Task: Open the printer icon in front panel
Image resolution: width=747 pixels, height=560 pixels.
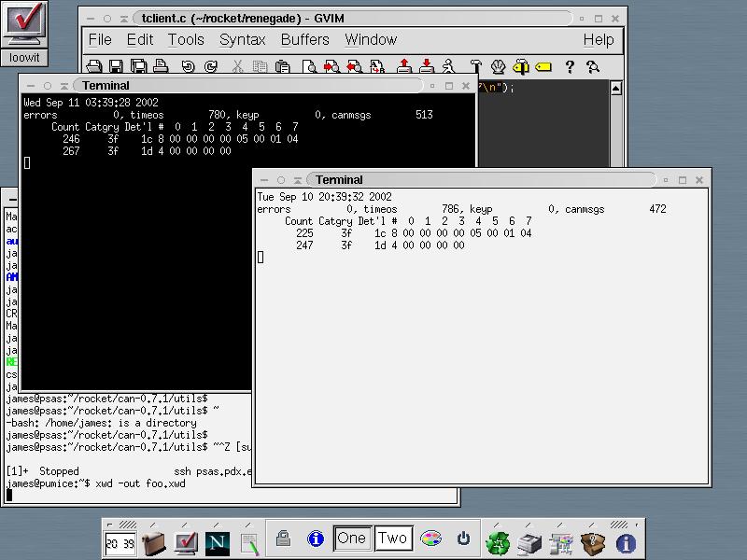Action: tap(529, 544)
